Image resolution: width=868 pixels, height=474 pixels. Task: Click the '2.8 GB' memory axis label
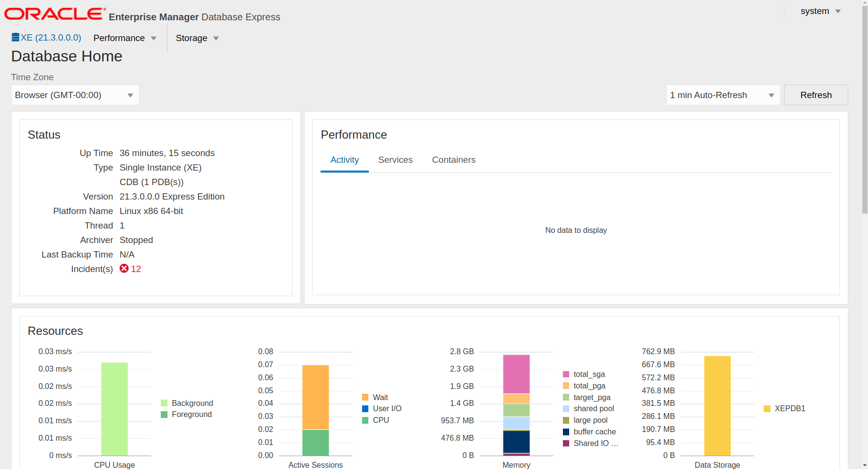click(462, 352)
